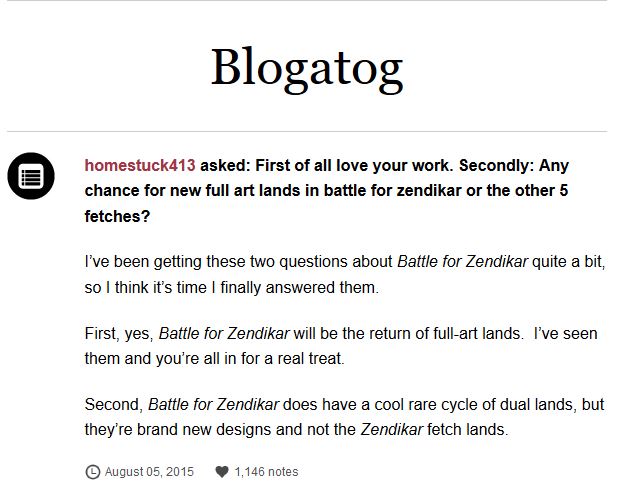Click the italic Battle for Zendikar in first paragraph
The width and height of the screenshot is (627, 490).
tap(463, 262)
